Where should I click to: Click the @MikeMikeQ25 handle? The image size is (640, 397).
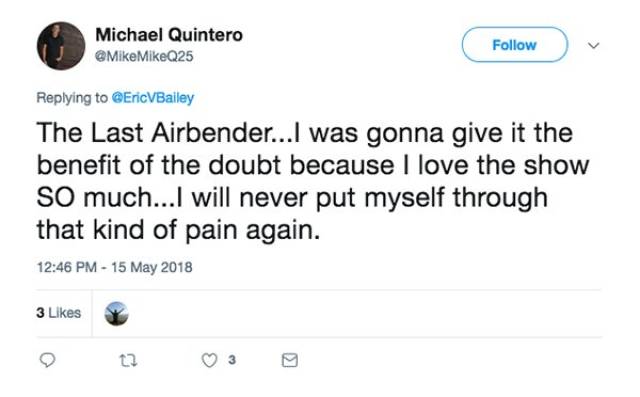pos(144,56)
